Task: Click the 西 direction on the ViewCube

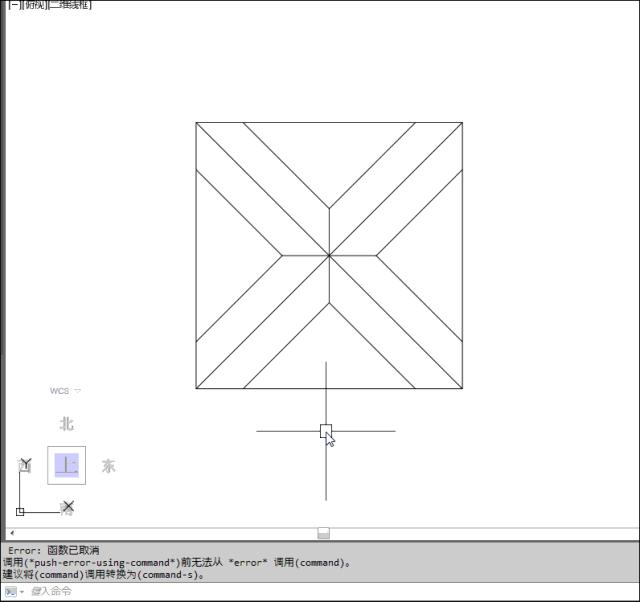Action: (25, 465)
